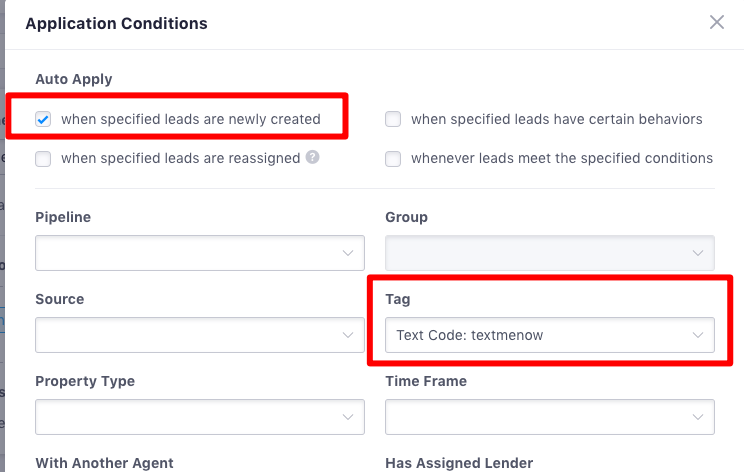Click the chevron arrow in Property Type box
Viewport: 744px width, 472px height.
[x=348, y=417]
